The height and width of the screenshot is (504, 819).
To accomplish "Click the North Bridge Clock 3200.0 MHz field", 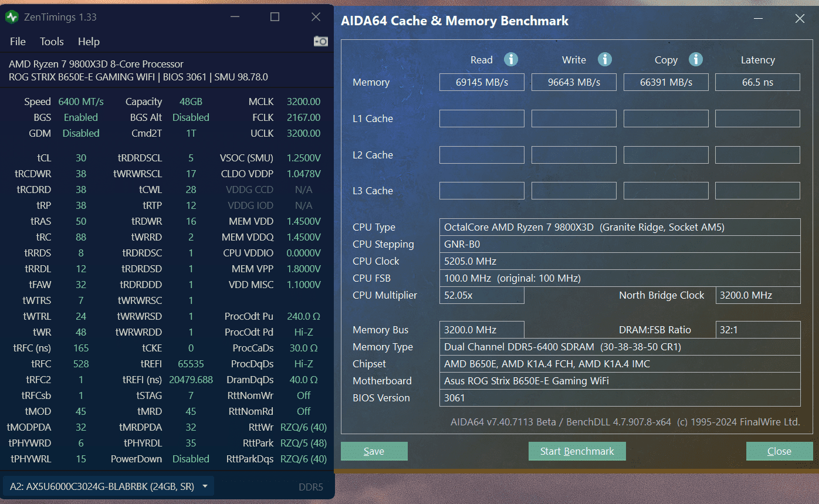I will 758,295.
